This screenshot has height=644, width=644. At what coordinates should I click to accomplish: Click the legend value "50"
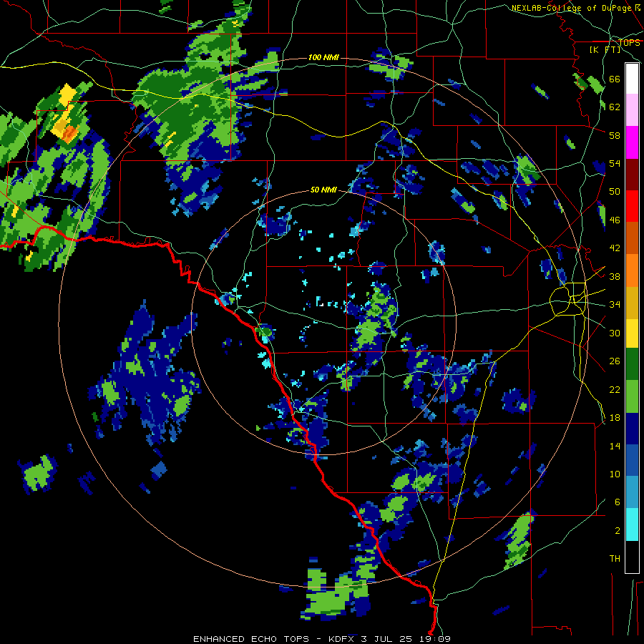pyautogui.click(x=615, y=192)
